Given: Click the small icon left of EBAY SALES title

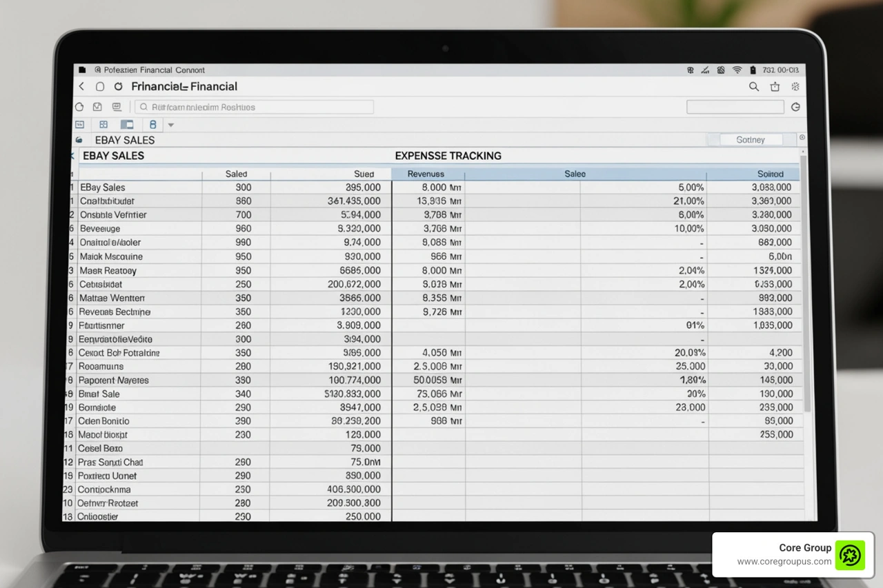Looking at the screenshot, I should (x=79, y=140).
